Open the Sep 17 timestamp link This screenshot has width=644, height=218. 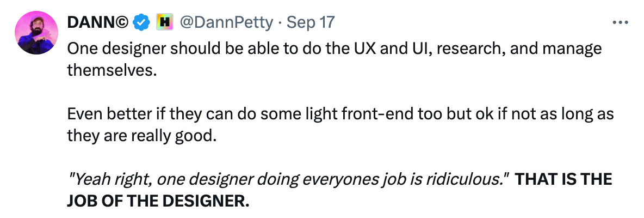311,22
